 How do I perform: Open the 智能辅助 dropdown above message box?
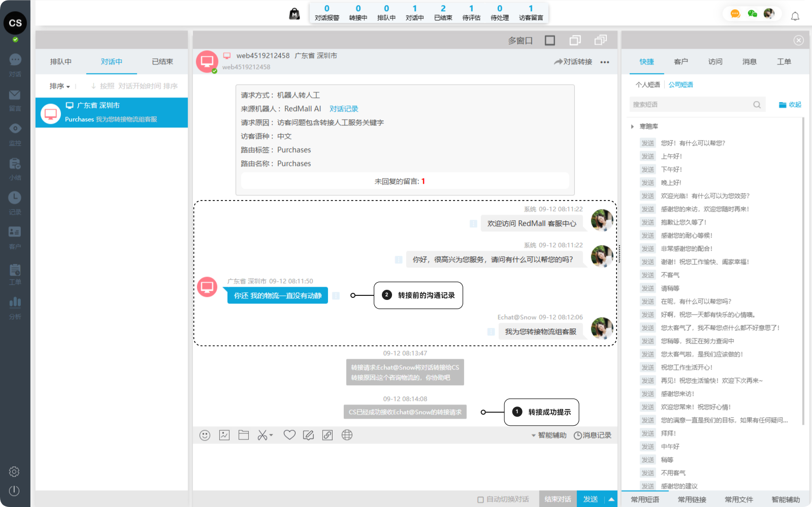(x=549, y=435)
